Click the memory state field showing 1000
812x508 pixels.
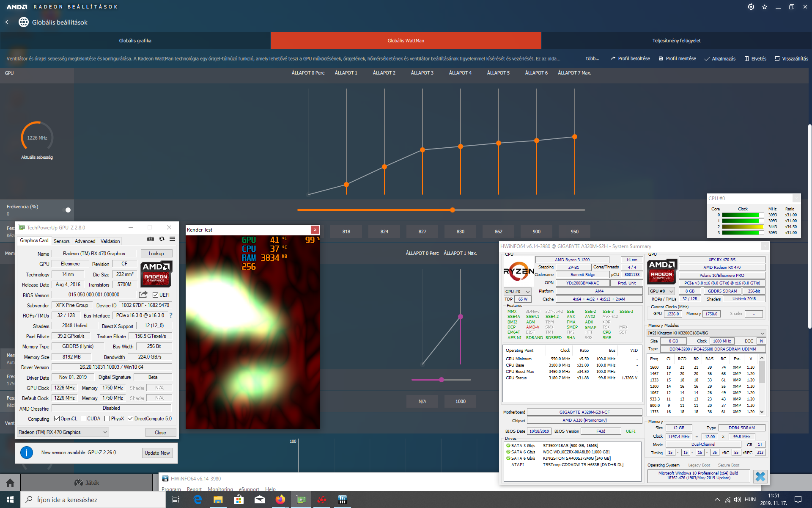click(x=461, y=401)
